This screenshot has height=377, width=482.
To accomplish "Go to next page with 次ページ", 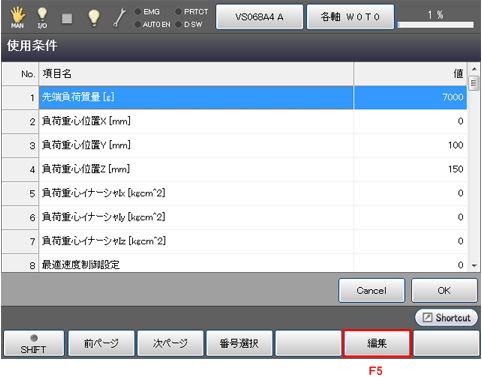I will (170, 343).
